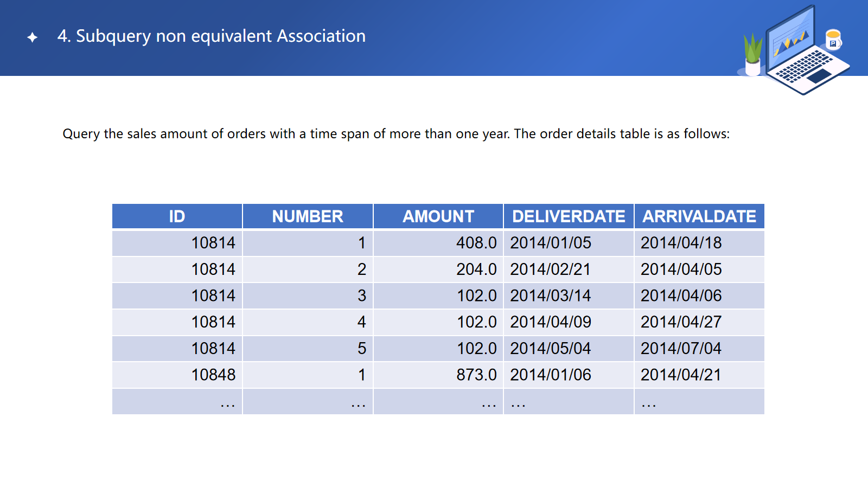Click the amount cell 204.0
Image resolution: width=868 pixels, height=488 pixels.
point(476,269)
